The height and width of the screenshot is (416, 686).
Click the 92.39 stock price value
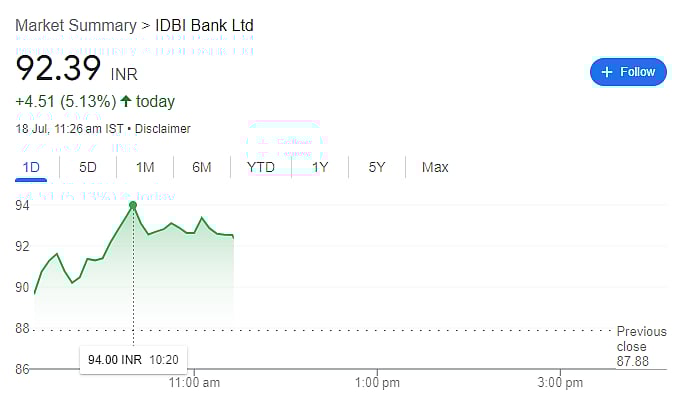58,69
